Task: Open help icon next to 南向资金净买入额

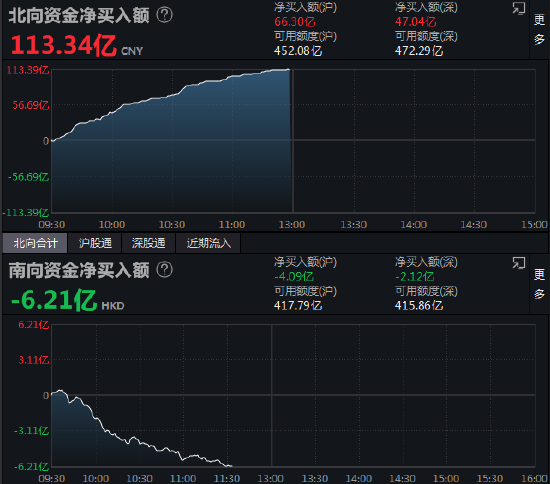Action: point(164,270)
